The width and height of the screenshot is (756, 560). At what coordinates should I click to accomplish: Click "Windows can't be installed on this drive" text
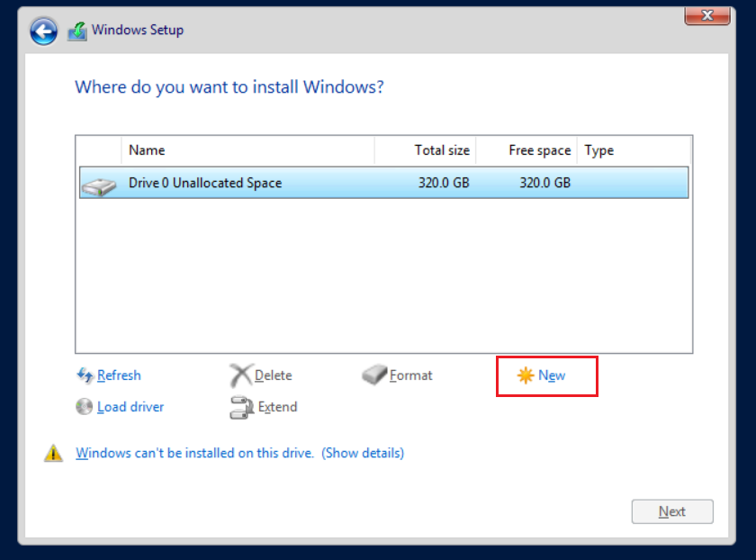click(194, 453)
